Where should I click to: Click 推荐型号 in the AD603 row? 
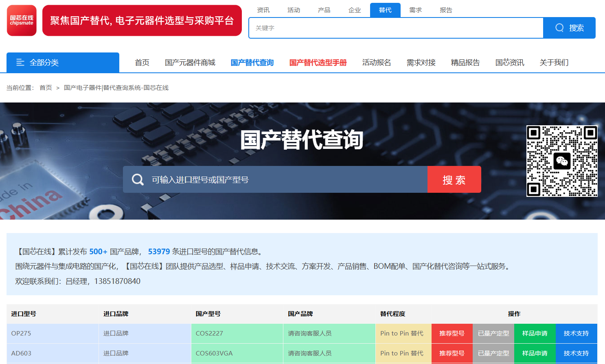(x=452, y=353)
